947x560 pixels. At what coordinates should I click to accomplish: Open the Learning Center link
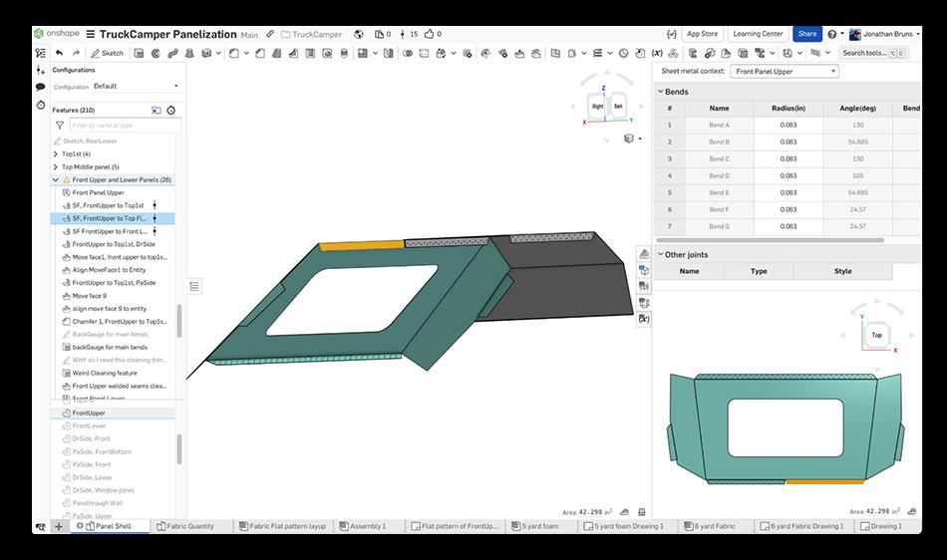click(758, 34)
